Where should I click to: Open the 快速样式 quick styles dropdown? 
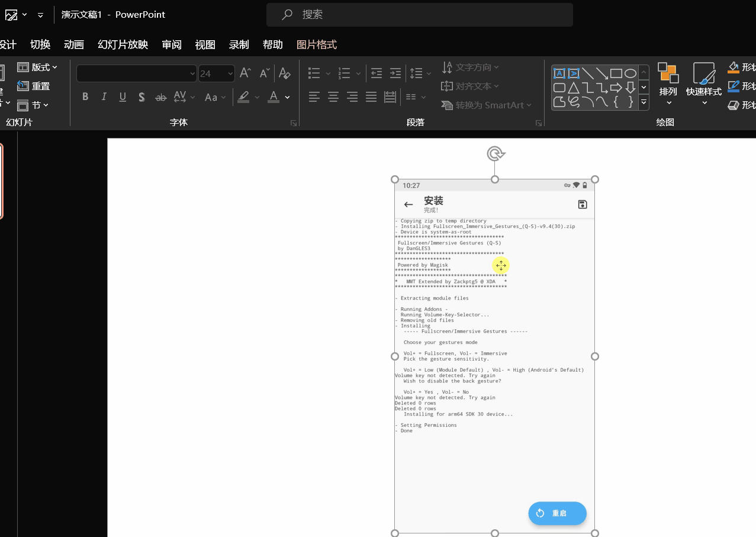[704, 85]
